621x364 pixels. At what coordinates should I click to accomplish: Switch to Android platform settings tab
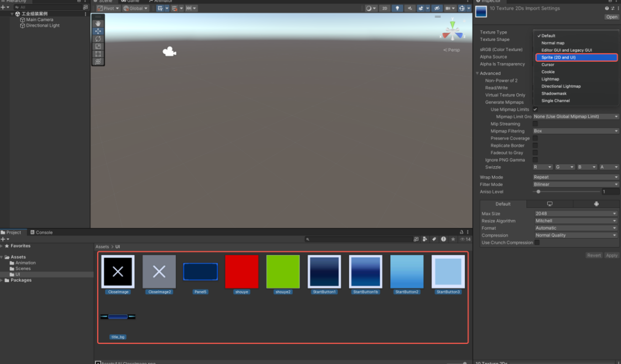click(x=596, y=204)
